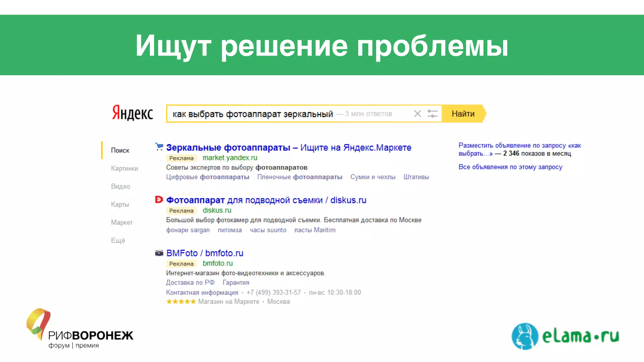The height and width of the screenshot is (362, 644).
Task: Open Сумки и чехлы sitelink
Action: [373, 177]
